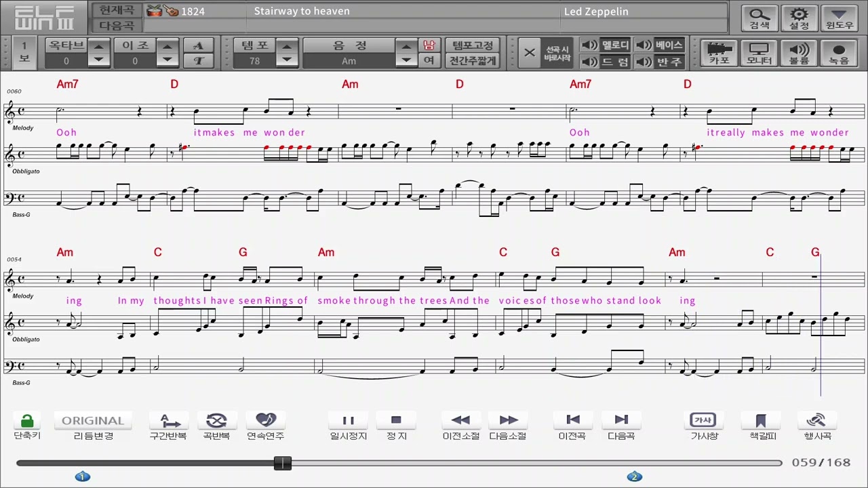Click the 전간주짧게 shorten interlude button
The height and width of the screenshot is (488, 868).
click(473, 60)
